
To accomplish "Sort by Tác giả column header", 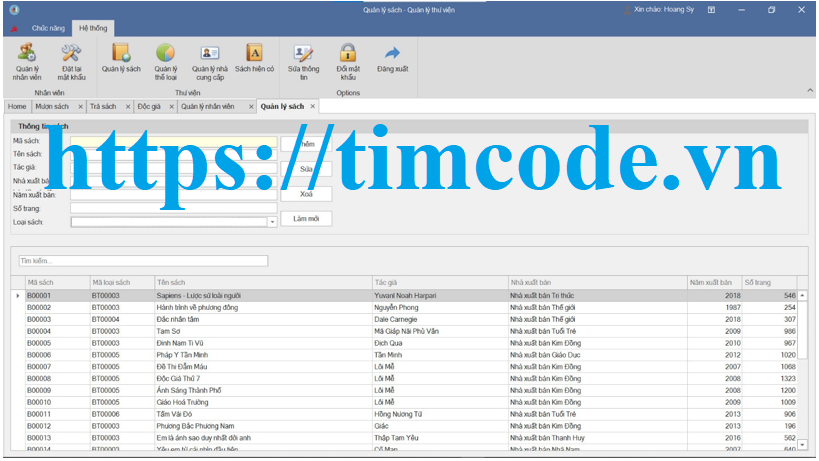I will pyautogui.click(x=440, y=282).
